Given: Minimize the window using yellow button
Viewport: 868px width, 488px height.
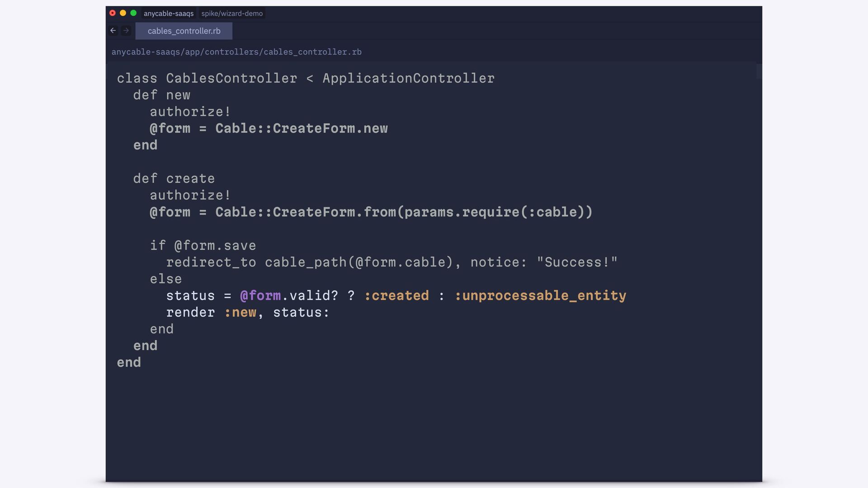Looking at the screenshot, I should pyautogui.click(x=123, y=13).
